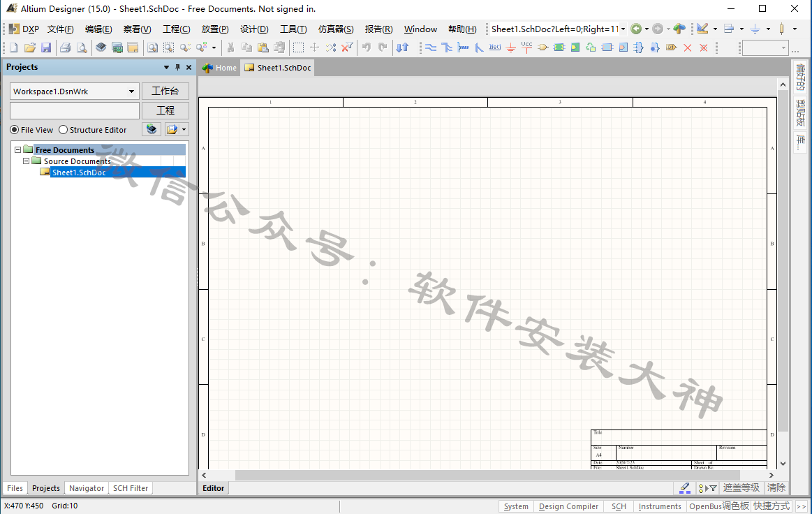The height and width of the screenshot is (514, 812).
Task: Select the Place Bus tool
Action: (x=447, y=47)
